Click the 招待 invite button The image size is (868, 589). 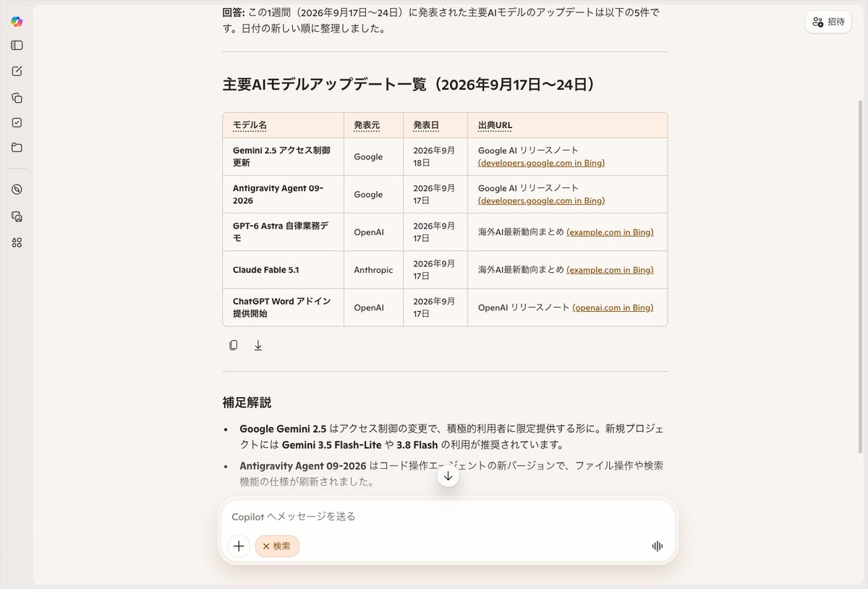tap(828, 22)
